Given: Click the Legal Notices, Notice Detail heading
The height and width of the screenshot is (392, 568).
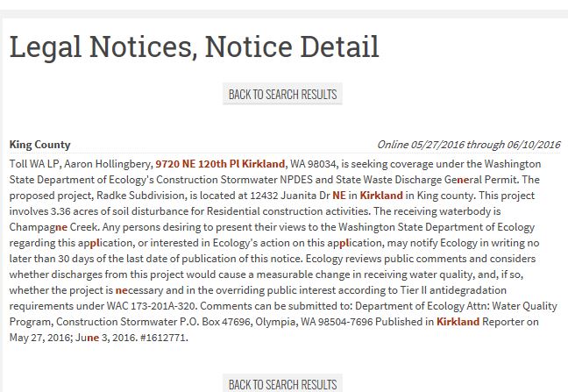Looking at the screenshot, I should [194, 47].
